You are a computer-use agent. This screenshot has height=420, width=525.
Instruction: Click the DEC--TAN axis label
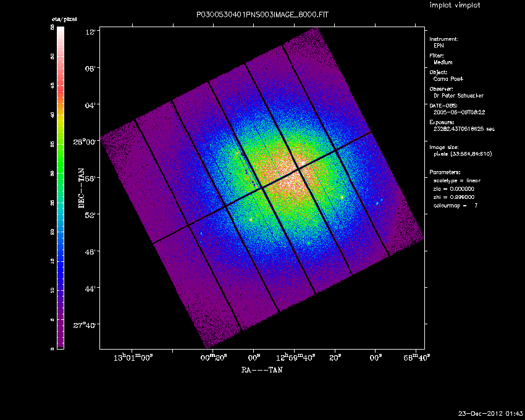81,188
